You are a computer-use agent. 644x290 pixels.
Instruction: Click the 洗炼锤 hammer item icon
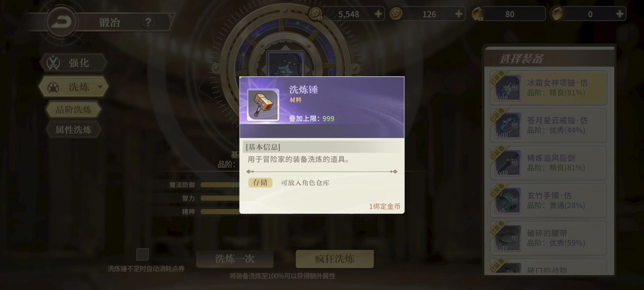pos(263,105)
